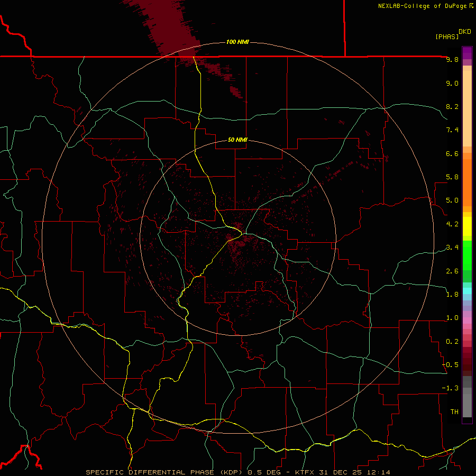This screenshot has height=476, width=476.
Task: Click the cyan segment of color bar
Action: pos(467,291)
